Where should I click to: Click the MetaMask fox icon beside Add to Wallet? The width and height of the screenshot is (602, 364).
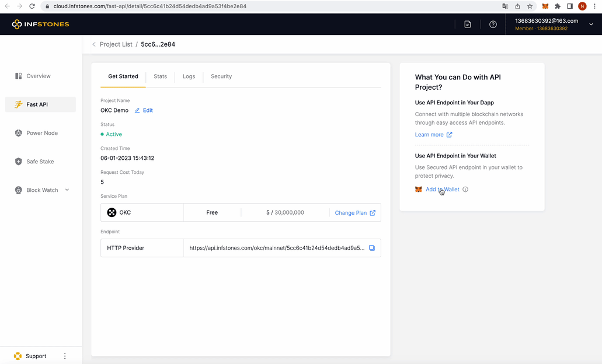[x=419, y=190]
